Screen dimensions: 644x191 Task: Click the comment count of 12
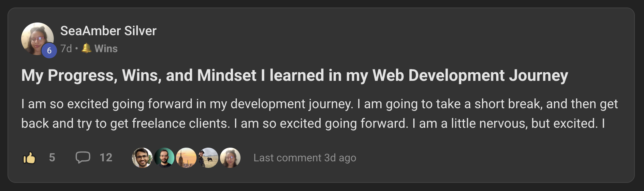106,158
